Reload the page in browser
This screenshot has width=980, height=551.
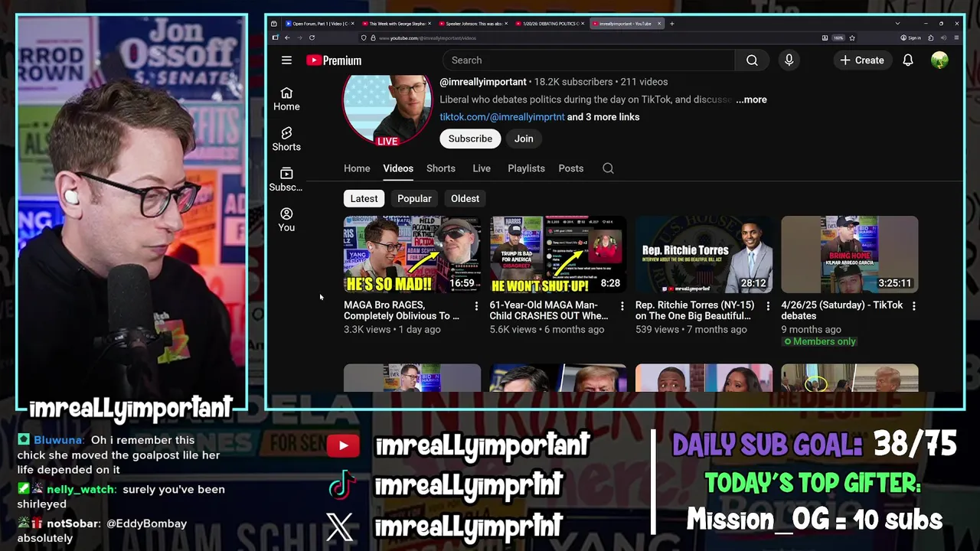(312, 37)
